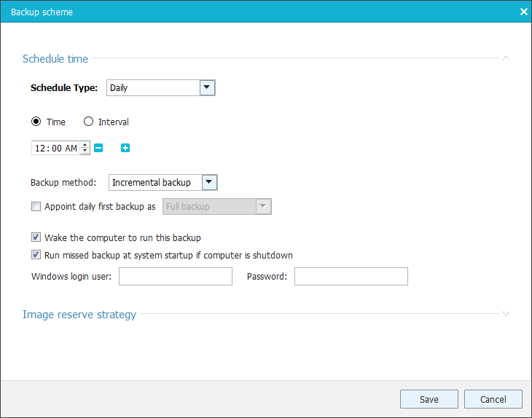Open the Backup method dropdown
This screenshot has width=532, height=418.
point(208,183)
